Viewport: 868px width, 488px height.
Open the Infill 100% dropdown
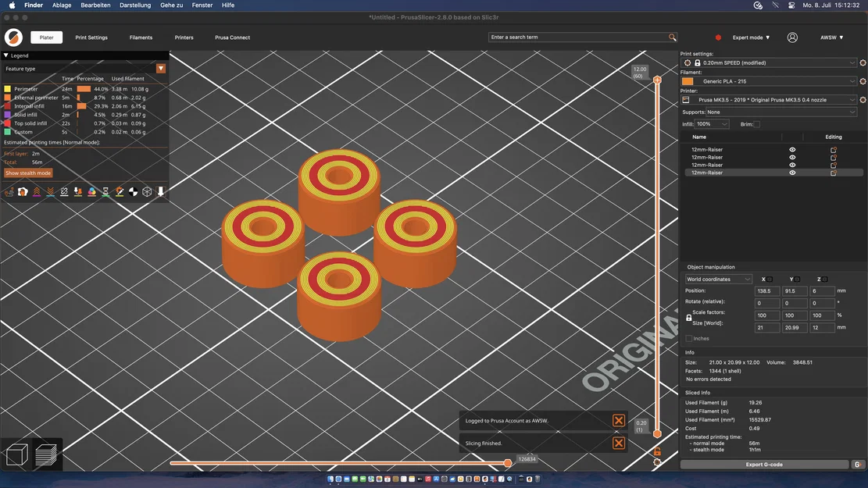(x=712, y=124)
